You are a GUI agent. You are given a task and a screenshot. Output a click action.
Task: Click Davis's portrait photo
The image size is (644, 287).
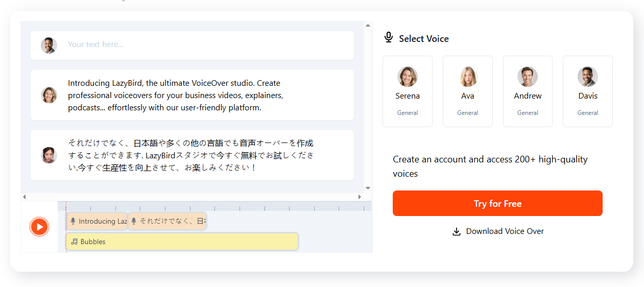(588, 77)
